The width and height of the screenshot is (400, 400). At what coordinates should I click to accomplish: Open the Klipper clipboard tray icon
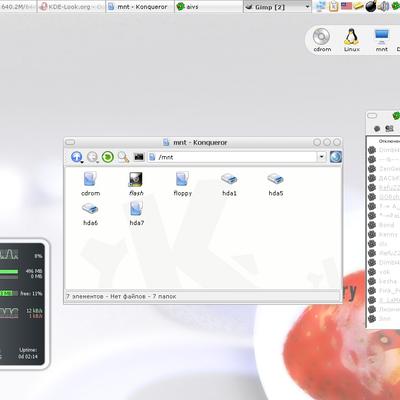(334, 7)
